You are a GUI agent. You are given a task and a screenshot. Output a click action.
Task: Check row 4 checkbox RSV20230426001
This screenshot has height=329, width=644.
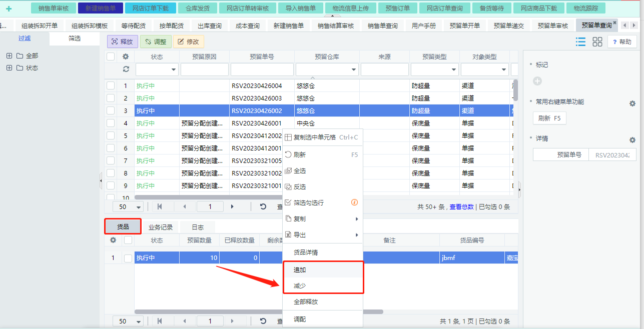coord(111,123)
